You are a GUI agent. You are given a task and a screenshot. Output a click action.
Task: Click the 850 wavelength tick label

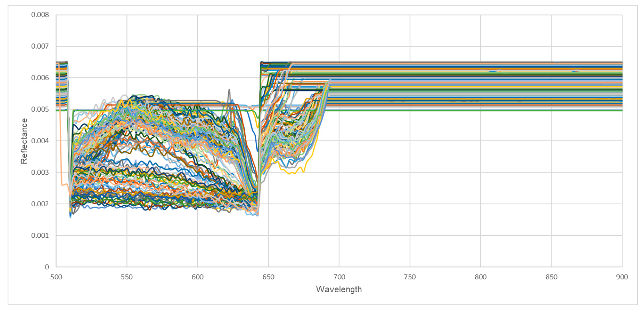(551, 277)
